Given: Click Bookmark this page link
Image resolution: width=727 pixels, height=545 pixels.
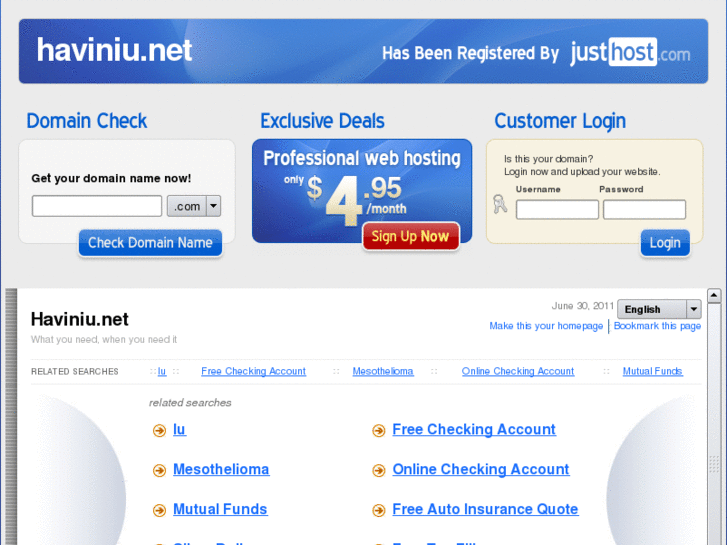Looking at the screenshot, I should (657, 326).
